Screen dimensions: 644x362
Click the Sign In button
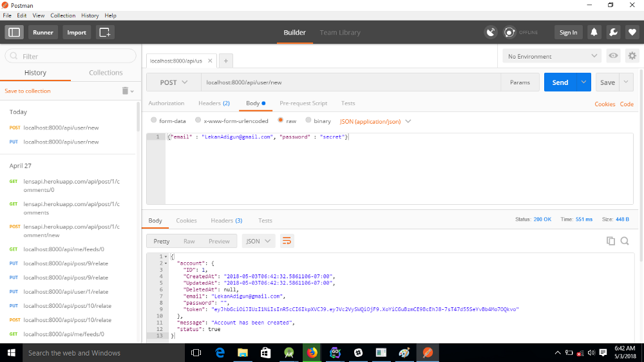click(x=569, y=32)
